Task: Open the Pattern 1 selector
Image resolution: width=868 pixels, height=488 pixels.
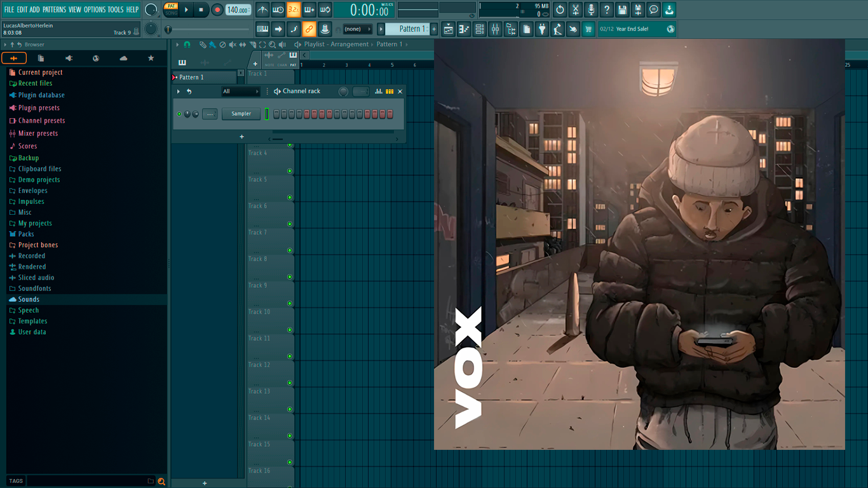Action: coord(408,29)
